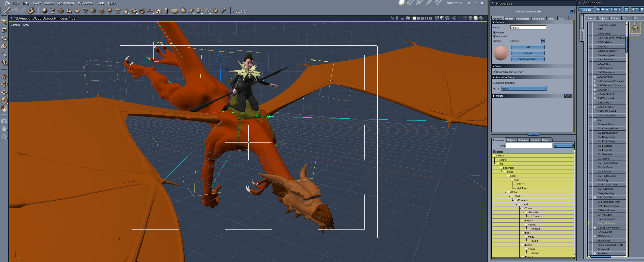Click the Name input field
This screenshot has height=262, width=644.
[528, 27]
